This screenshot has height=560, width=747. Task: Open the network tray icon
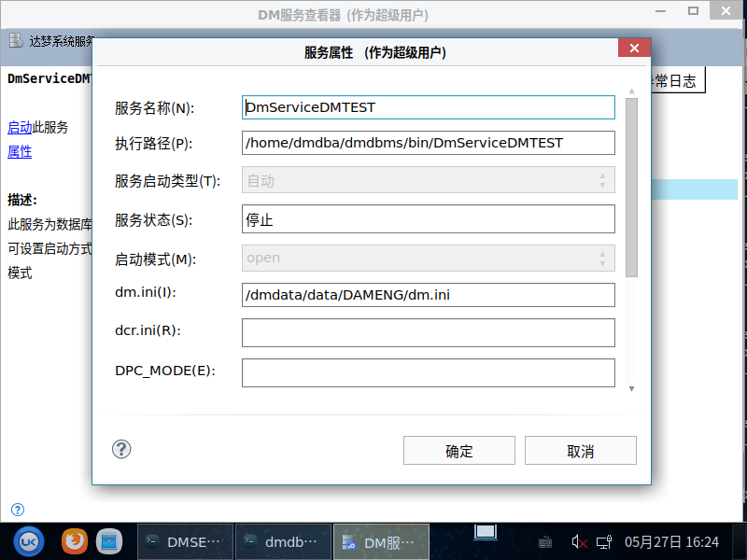[604, 542]
